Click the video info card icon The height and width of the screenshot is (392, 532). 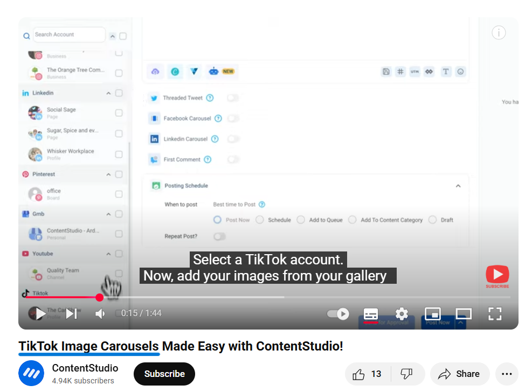(499, 33)
